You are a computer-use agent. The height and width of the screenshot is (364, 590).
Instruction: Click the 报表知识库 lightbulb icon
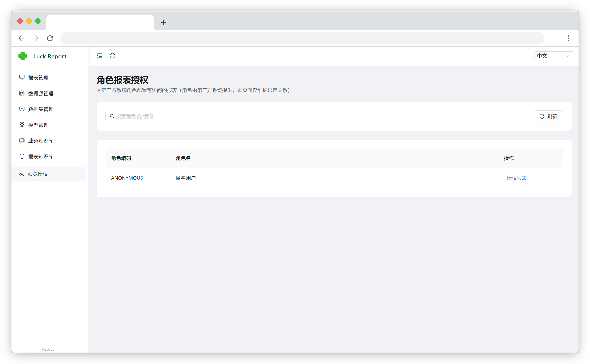click(x=22, y=156)
